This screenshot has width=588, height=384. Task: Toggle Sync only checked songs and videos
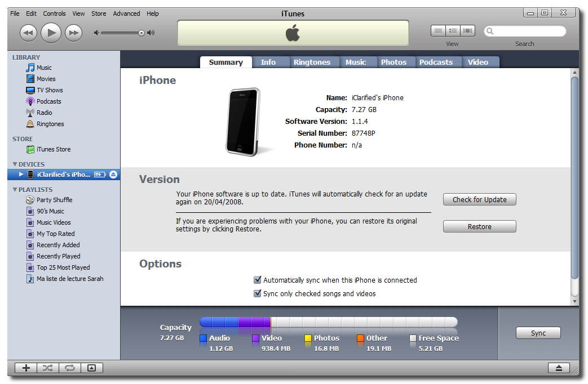pyautogui.click(x=257, y=293)
